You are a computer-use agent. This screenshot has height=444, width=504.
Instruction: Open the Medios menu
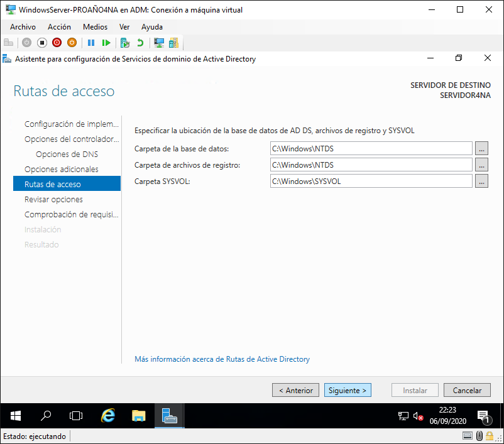[x=95, y=27]
